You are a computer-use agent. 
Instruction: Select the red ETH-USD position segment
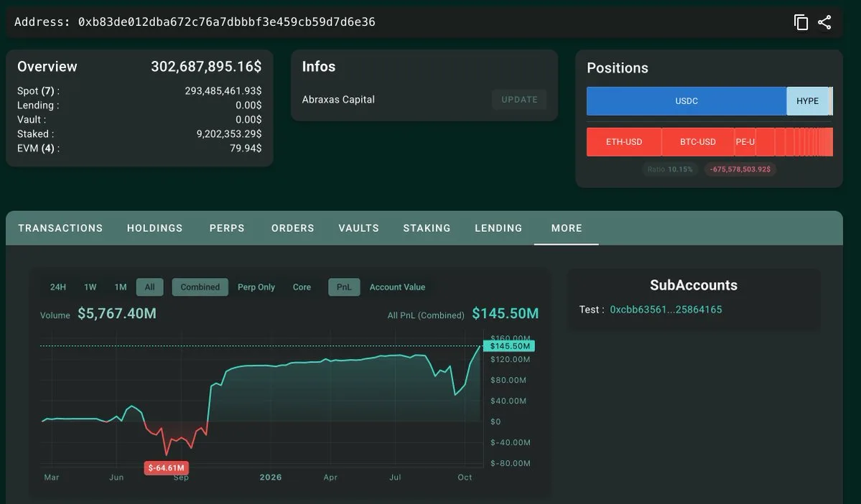pyautogui.click(x=624, y=141)
